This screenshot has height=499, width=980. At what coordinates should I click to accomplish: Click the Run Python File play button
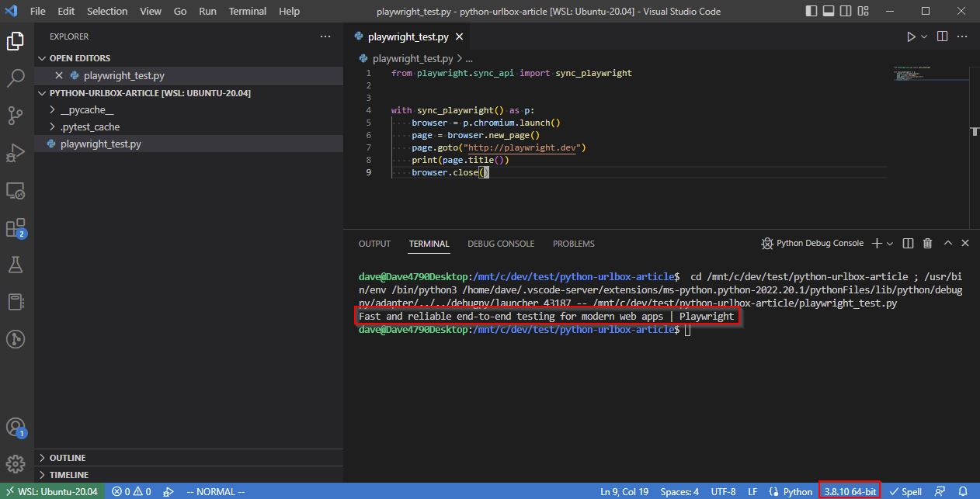click(x=912, y=36)
